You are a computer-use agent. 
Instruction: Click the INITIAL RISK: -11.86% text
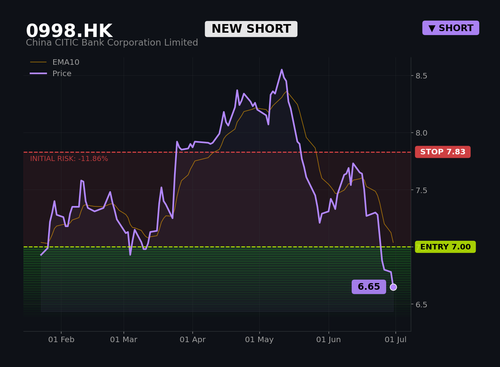pyautogui.click(x=69, y=159)
